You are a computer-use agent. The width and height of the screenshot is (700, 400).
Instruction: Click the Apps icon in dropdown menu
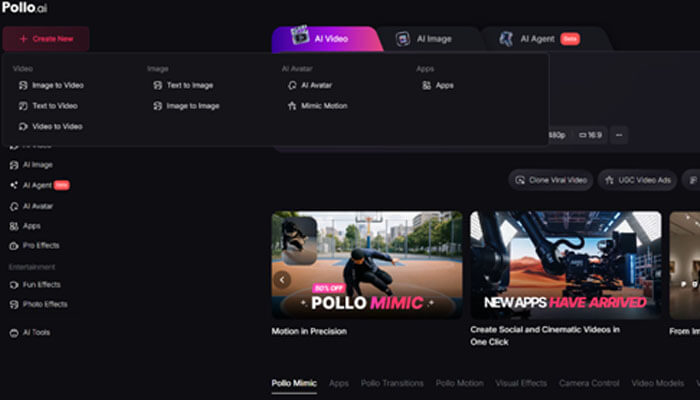[427, 85]
